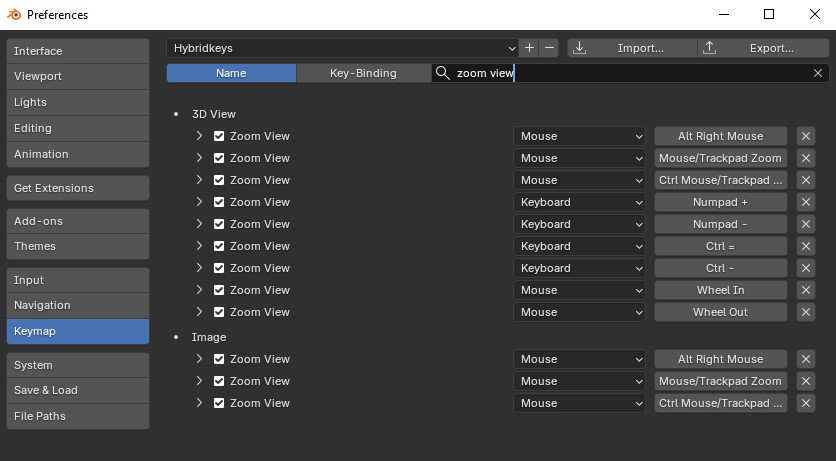Image resolution: width=836 pixels, height=461 pixels.
Task: Go to the Navigation preferences section
Action: coord(78,305)
